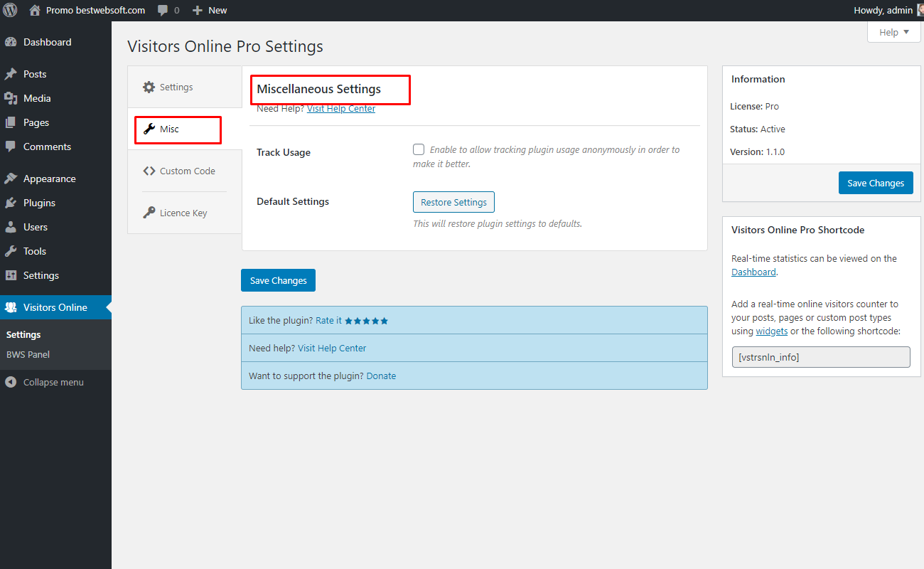Click the code brackets icon for Custom Code
The image size is (924, 569).
(149, 171)
